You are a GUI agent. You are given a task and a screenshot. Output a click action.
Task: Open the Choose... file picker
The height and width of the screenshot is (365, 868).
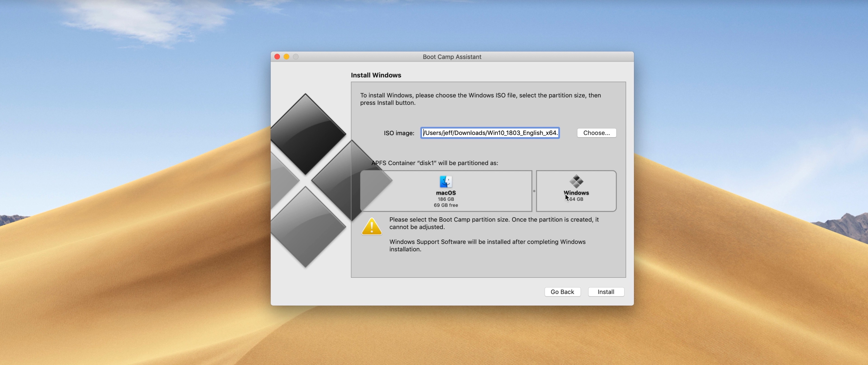point(597,133)
